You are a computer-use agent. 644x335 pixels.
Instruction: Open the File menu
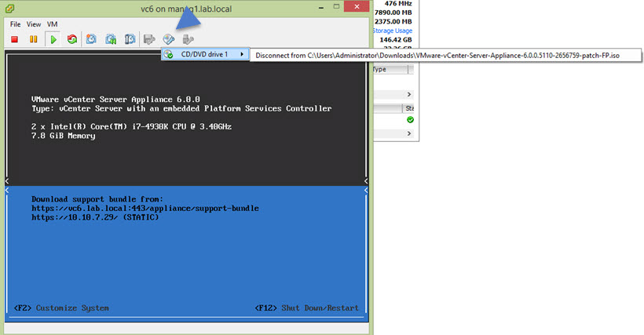[x=15, y=24]
